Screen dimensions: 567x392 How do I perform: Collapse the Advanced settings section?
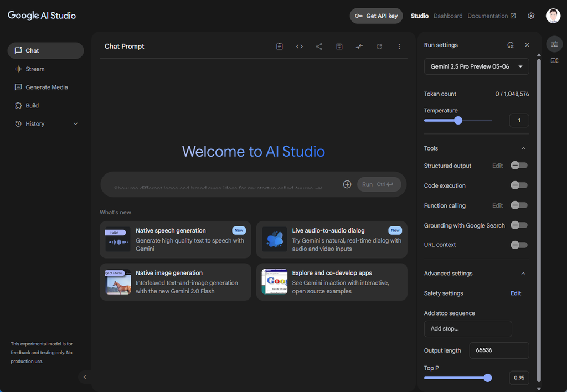pyautogui.click(x=523, y=274)
